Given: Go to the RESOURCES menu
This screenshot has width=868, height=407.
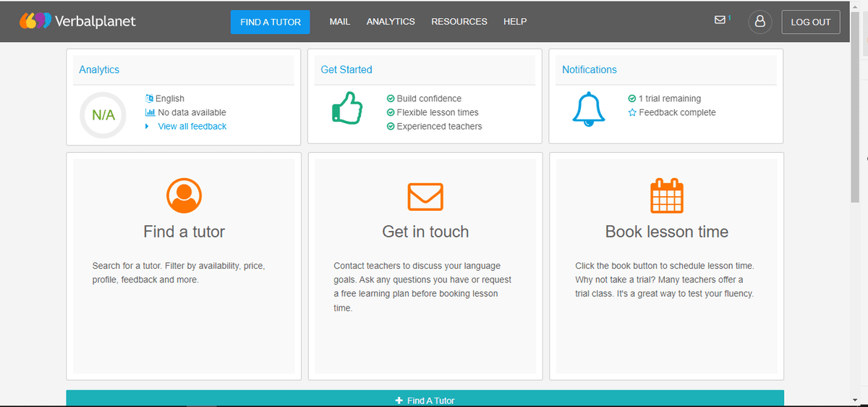Looking at the screenshot, I should pos(459,22).
